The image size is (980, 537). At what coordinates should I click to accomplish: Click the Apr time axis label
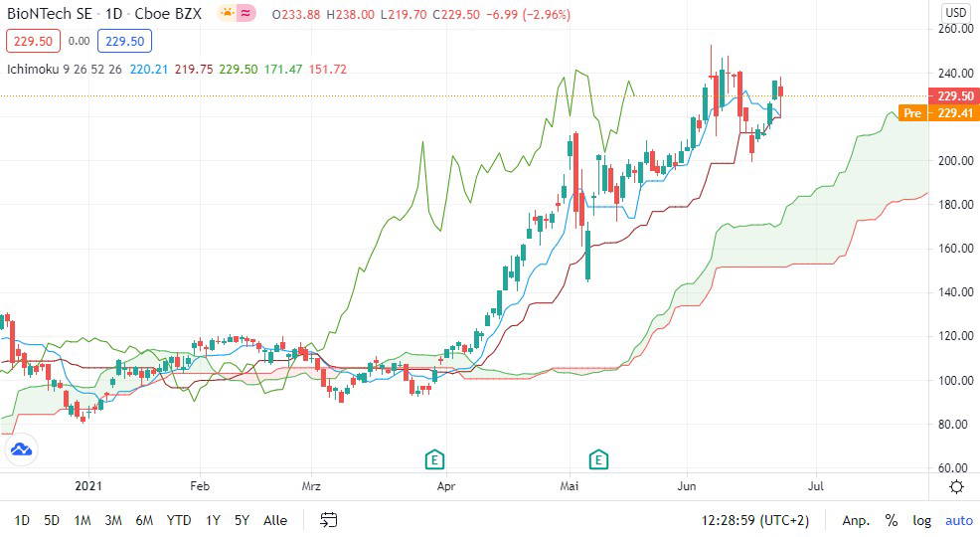445,485
